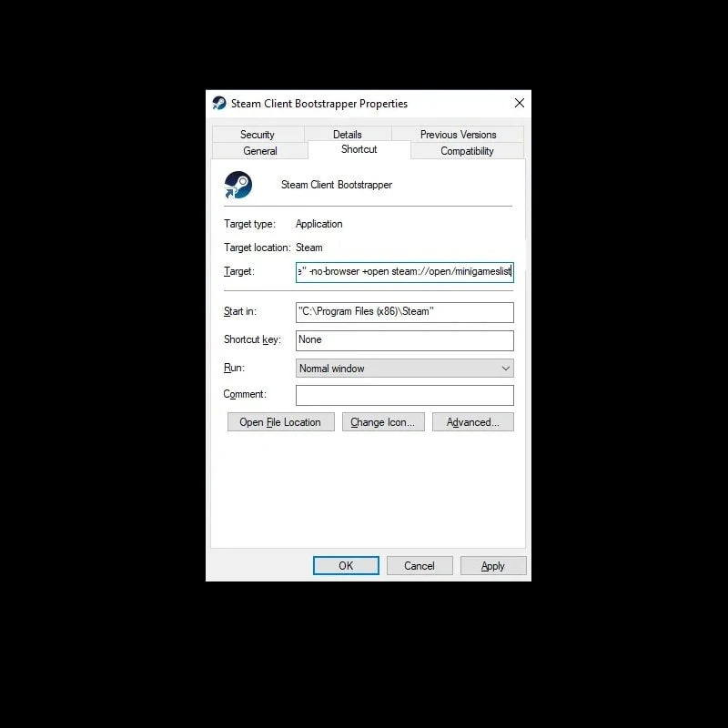This screenshot has width=728, height=728.
Task: Open the Previous Versions tab
Action: [458, 135]
